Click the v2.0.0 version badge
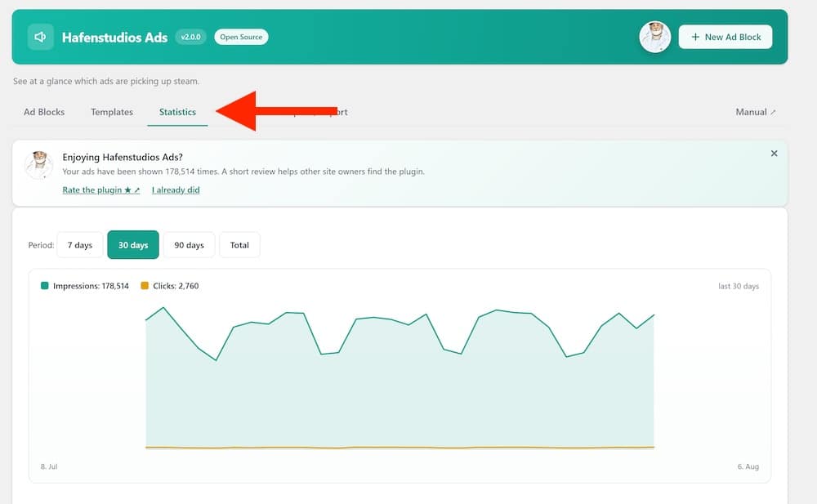The width and height of the screenshot is (817, 504). pos(190,37)
